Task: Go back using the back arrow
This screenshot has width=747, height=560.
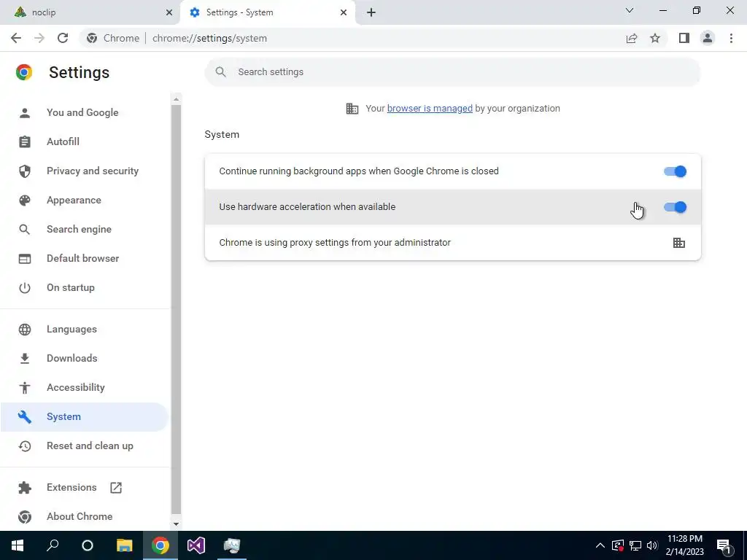Action: [16, 38]
